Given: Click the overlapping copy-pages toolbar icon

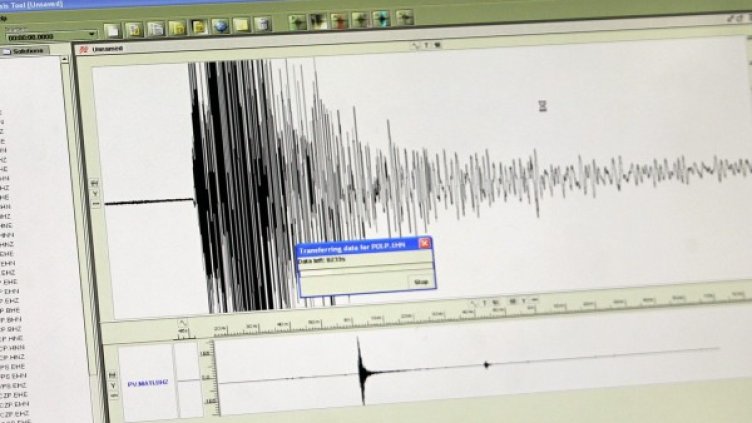Looking at the screenshot, I should click(x=156, y=27).
